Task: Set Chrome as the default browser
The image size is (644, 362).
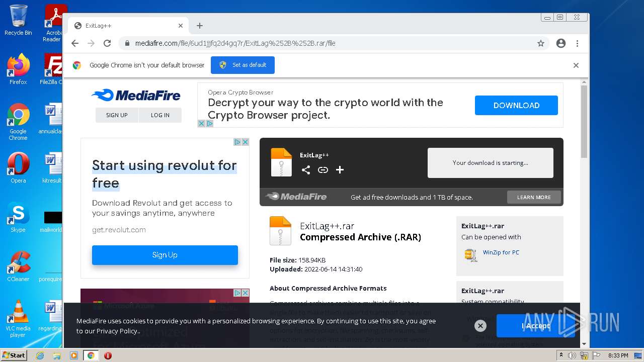Action: (243, 65)
